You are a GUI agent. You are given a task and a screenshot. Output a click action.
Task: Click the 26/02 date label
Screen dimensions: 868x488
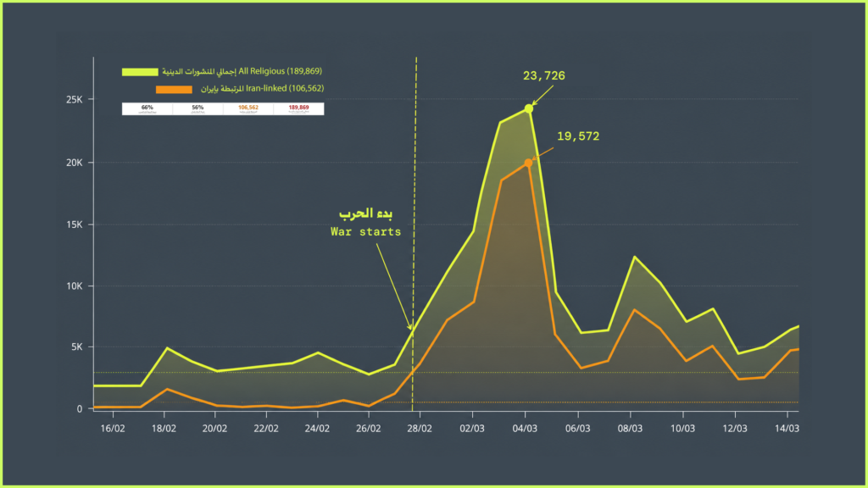click(x=369, y=429)
